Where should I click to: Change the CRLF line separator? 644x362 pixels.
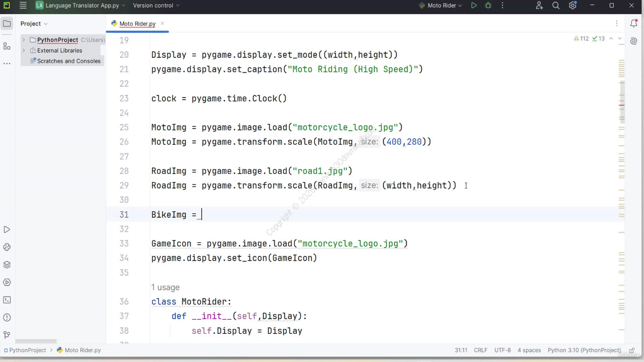480,350
